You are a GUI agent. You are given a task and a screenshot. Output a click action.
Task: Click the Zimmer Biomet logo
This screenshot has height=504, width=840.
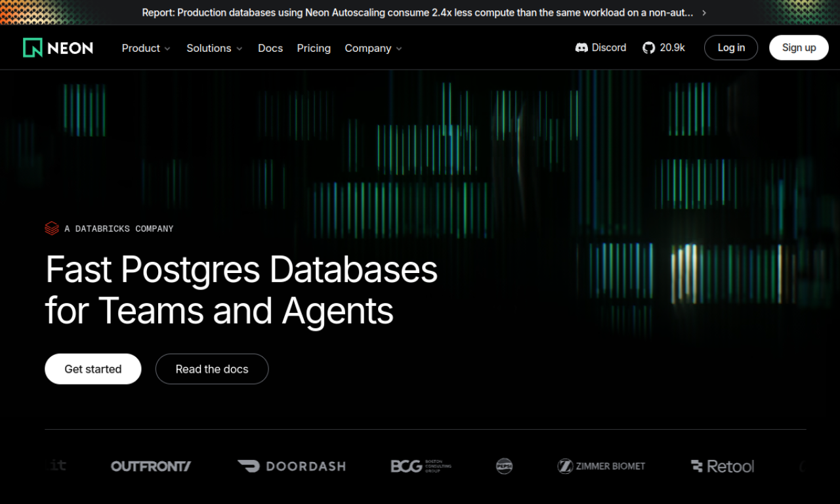601,466
